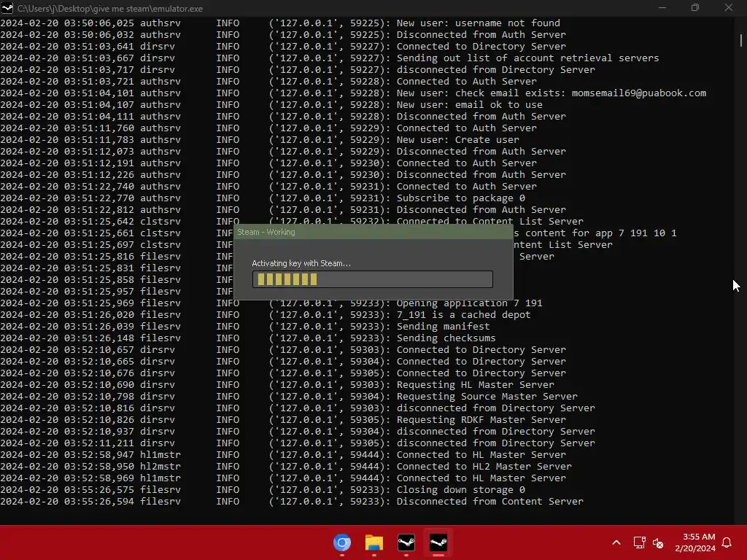
Task: Show hidden system tray icons chevron
Action: [x=616, y=542]
